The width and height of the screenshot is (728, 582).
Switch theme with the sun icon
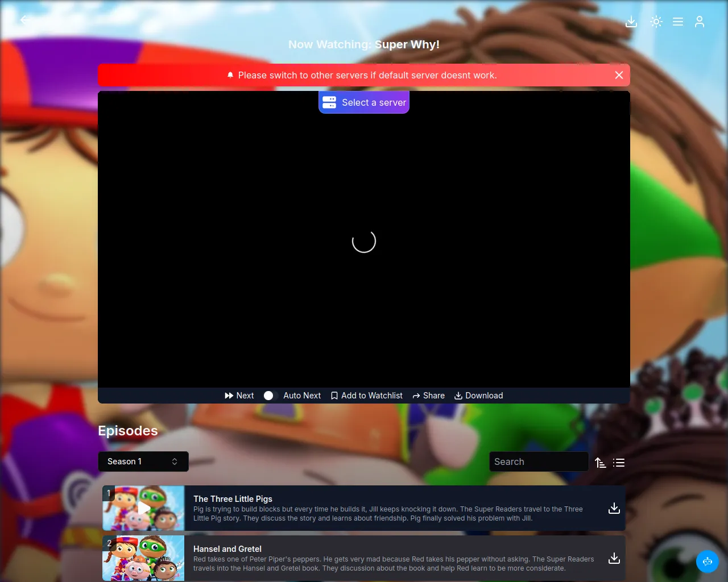click(x=656, y=22)
